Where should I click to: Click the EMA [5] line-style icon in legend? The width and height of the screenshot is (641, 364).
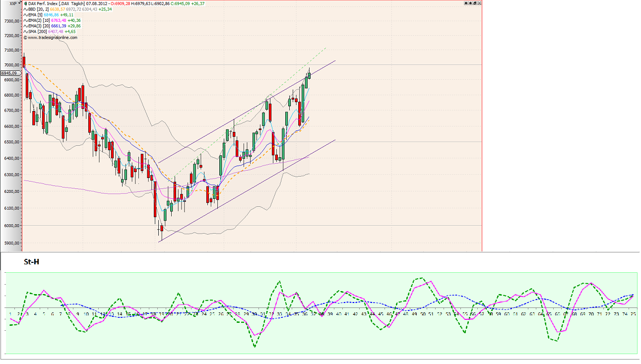26,15
